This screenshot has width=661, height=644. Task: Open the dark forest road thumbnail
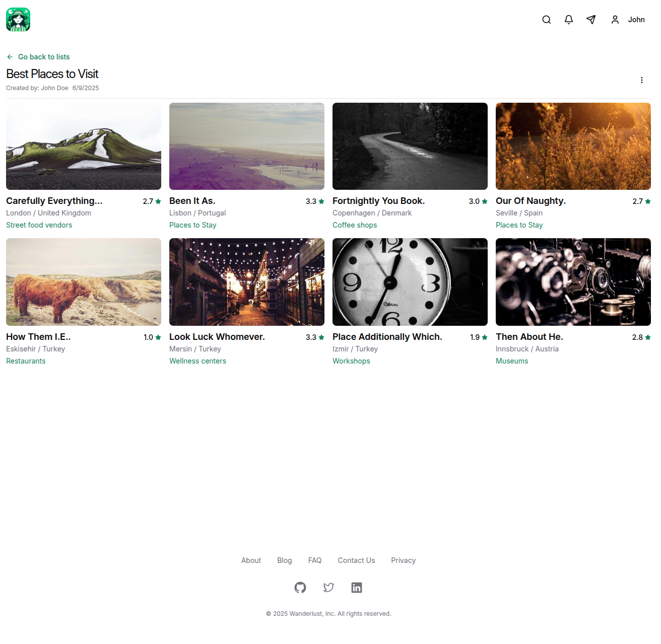(x=410, y=147)
